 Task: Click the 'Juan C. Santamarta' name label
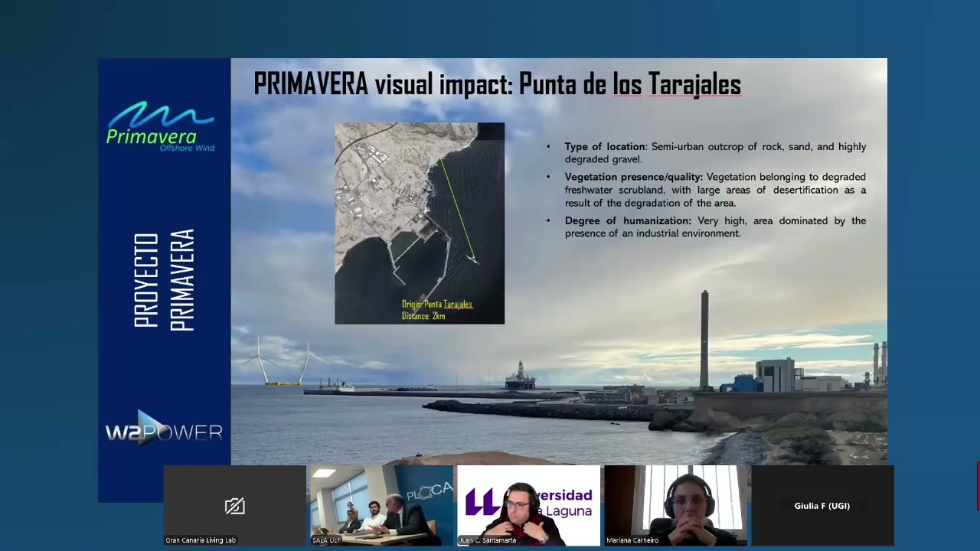coord(488,540)
